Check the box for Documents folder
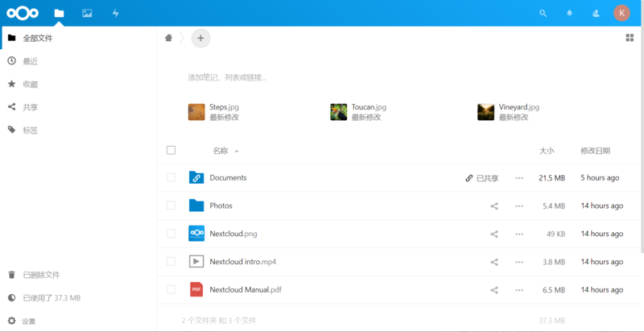 (x=171, y=177)
